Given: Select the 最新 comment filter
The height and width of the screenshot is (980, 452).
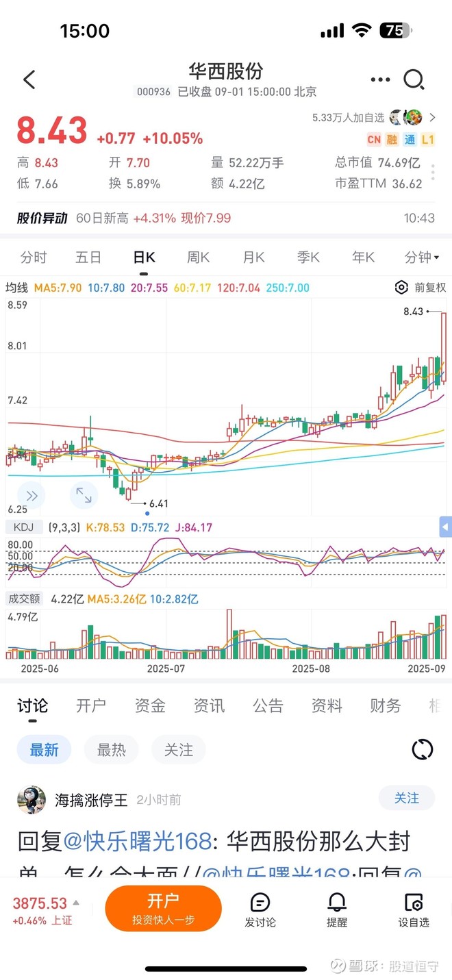Looking at the screenshot, I should [x=44, y=750].
